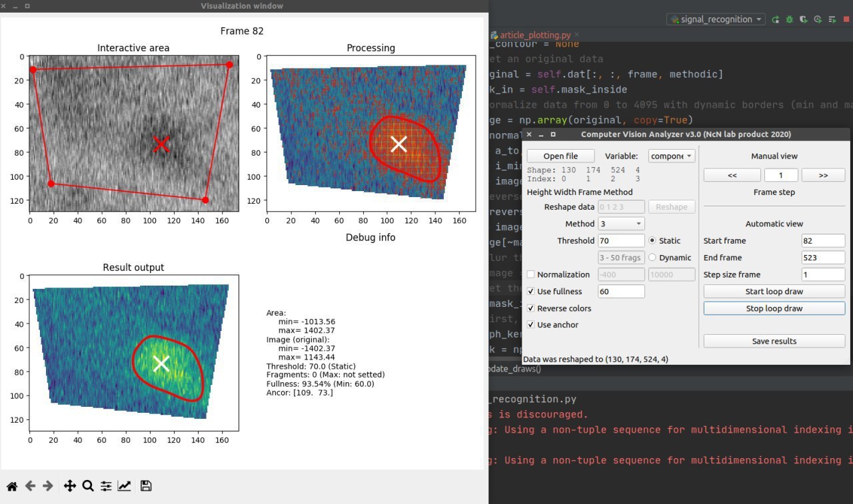Click the 'Shape: 130 174 524 4' text

pos(584,170)
